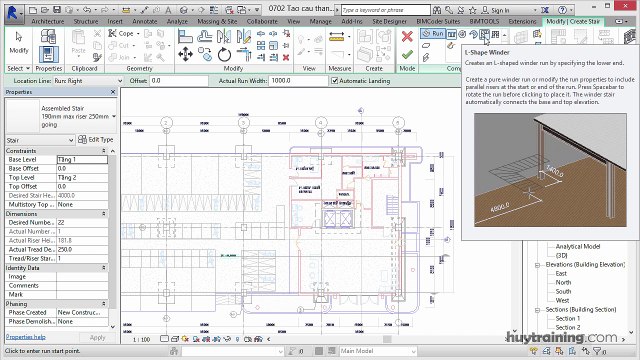
Task: Select the Move tool
Action: pos(185,54)
